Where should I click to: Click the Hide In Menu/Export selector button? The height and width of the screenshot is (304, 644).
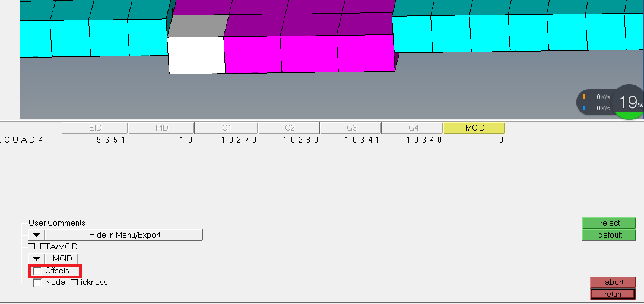pos(125,235)
